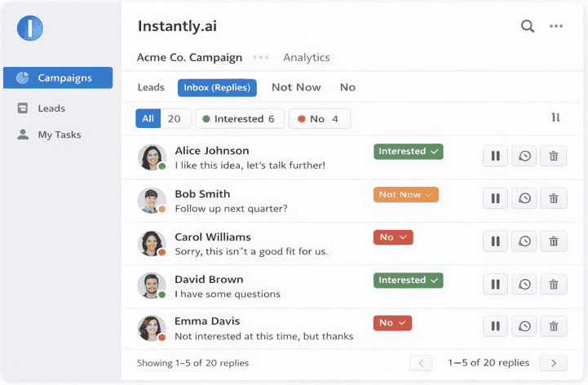Click the clock icon for Emma Davis
This screenshot has width=588, height=385.
[524, 326]
